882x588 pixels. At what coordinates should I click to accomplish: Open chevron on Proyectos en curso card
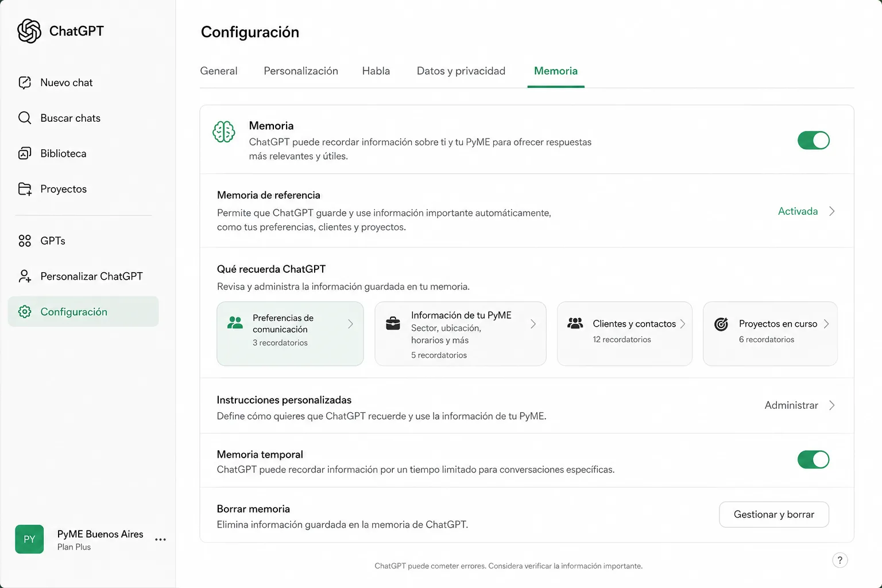click(826, 324)
